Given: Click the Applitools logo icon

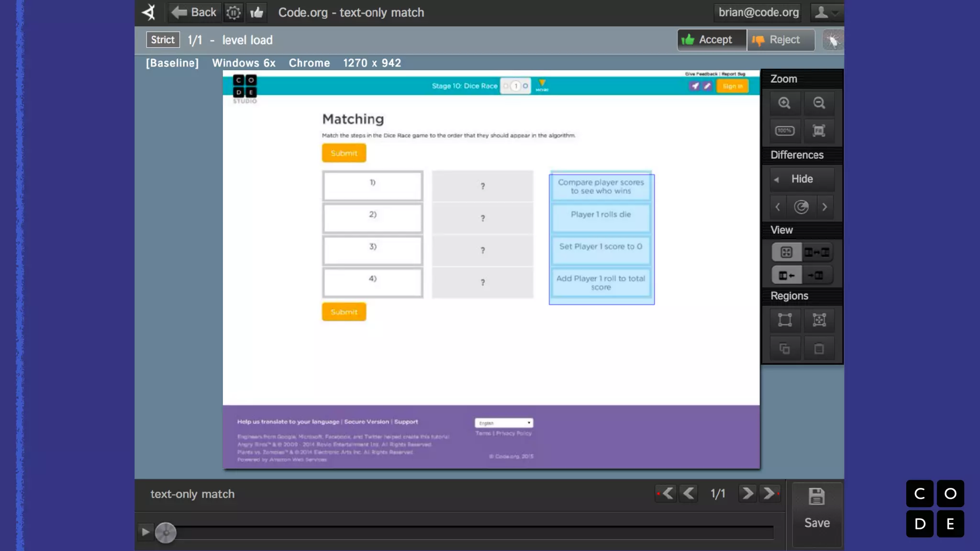Looking at the screenshot, I should (x=149, y=12).
